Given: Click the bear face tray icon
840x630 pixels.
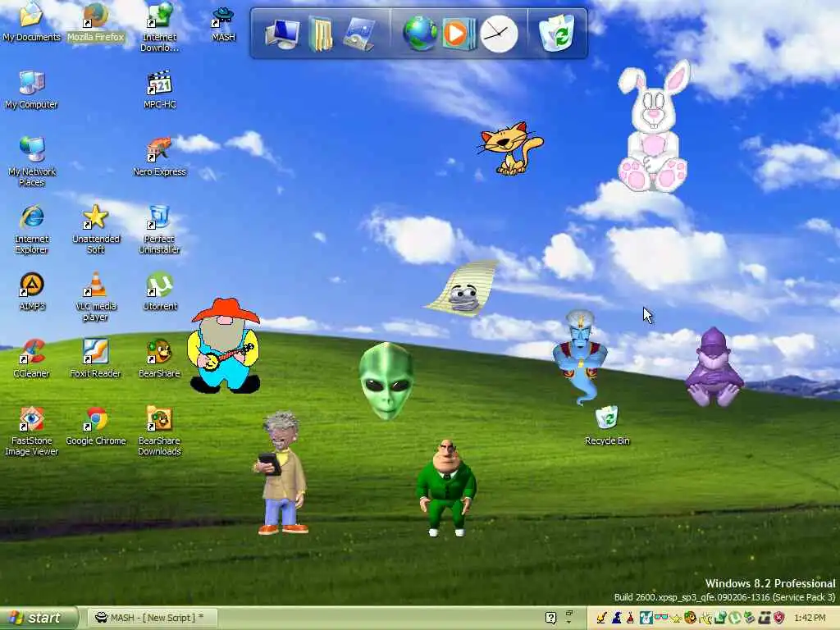Looking at the screenshot, I should tap(690, 617).
